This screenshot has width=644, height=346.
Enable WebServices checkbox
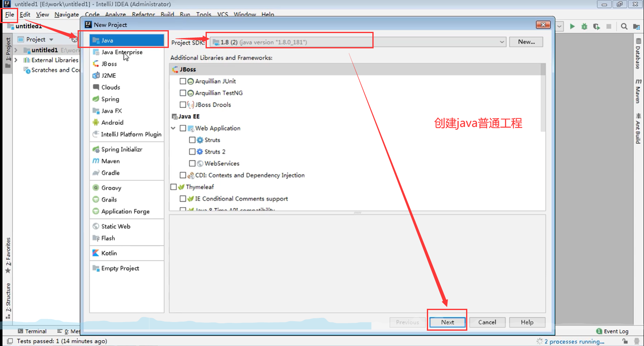pyautogui.click(x=192, y=163)
